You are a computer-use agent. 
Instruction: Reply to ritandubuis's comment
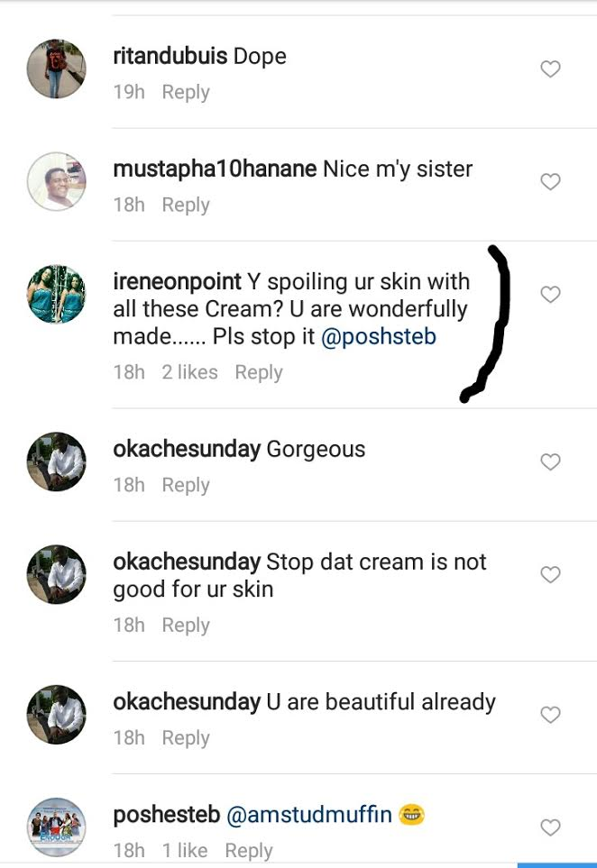pyautogui.click(x=185, y=92)
